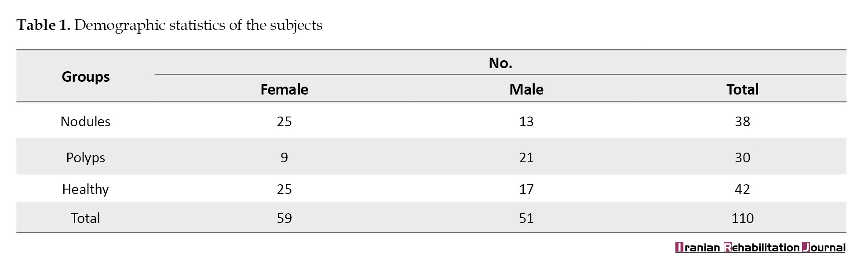The height and width of the screenshot is (274, 868).
Task: Select the Nodules male count 13
Action: pyautogui.click(x=526, y=121)
